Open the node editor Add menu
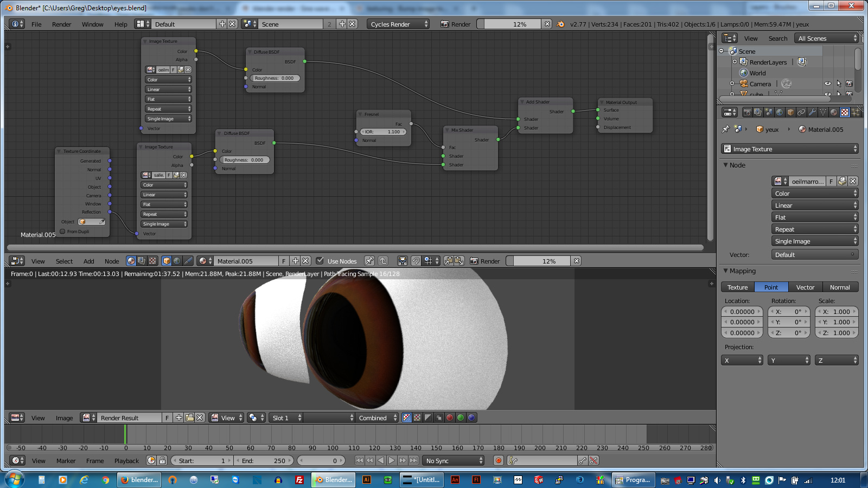This screenshot has height=488, width=868. click(88, 261)
